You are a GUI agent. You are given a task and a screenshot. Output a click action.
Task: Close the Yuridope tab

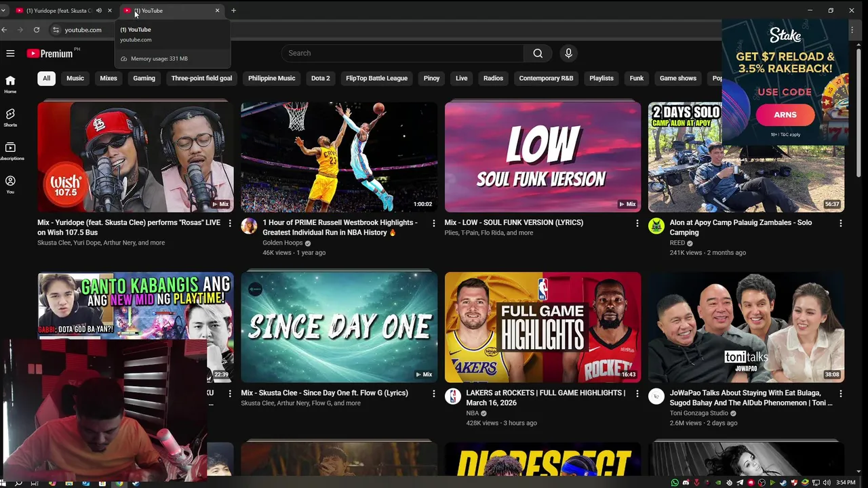pyautogui.click(x=110, y=11)
